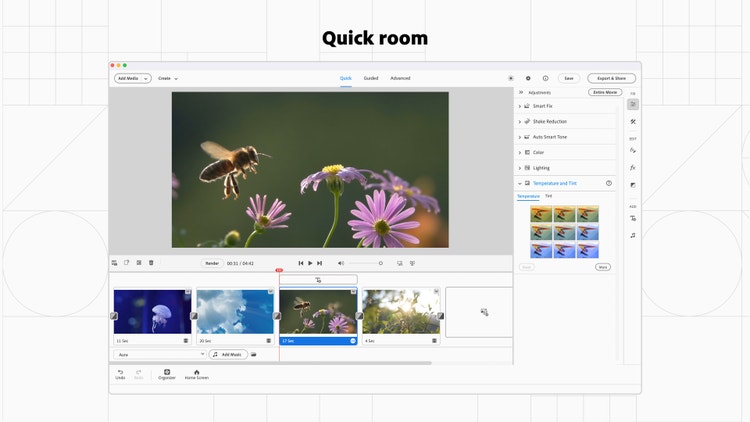Open menu icon on the 4 Sec clip
The image size is (750, 422).
pos(434,341)
